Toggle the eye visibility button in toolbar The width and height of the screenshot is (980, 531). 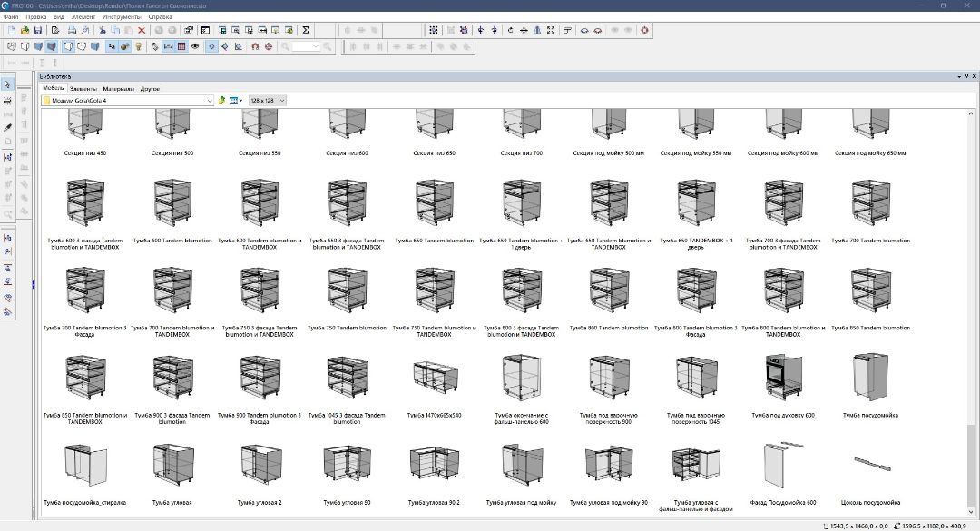(195, 46)
